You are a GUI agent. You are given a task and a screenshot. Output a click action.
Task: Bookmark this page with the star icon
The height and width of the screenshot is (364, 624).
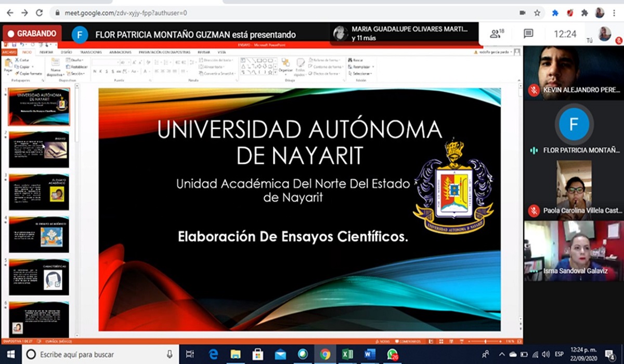pyautogui.click(x=537, y=12)
